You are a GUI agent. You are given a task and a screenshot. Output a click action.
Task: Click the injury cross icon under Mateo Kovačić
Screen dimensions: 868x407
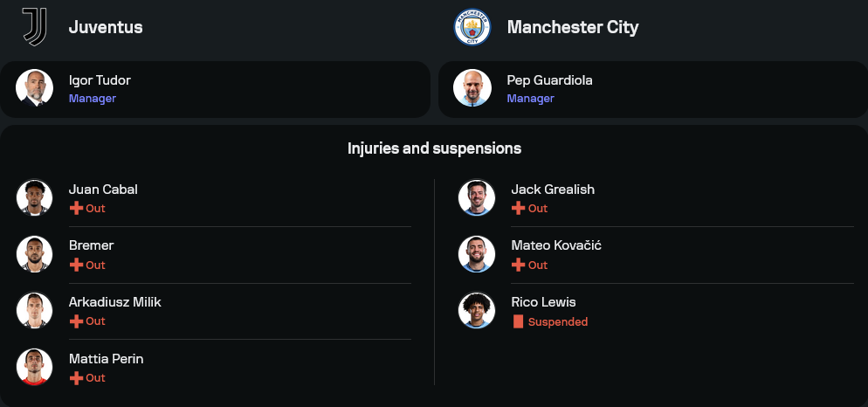(518, 265)
